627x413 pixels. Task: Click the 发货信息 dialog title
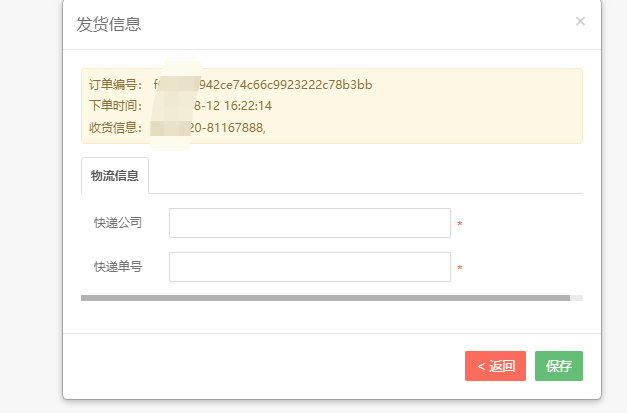coord(109,24)
